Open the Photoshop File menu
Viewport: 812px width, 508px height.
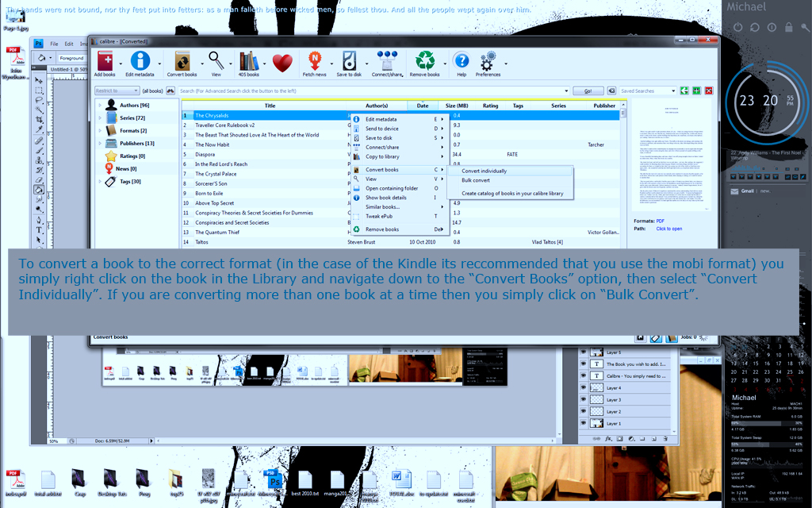54,44
